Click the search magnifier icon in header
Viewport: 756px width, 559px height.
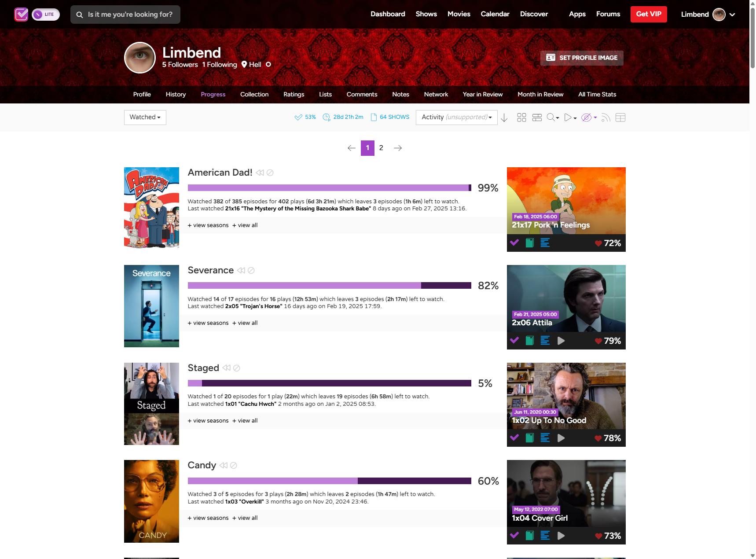tap(80, 15)
